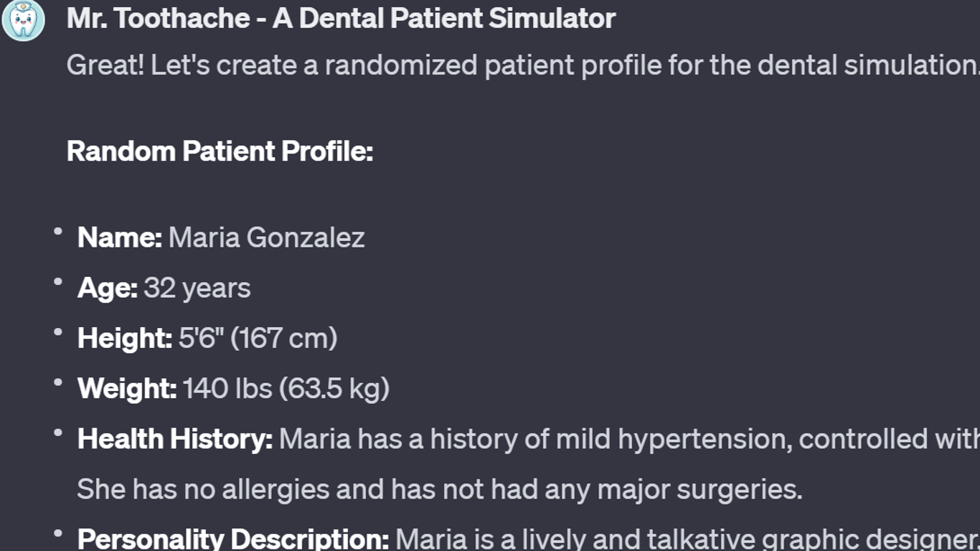The width and height of the screenshot is (980, 551).
Task: Click the bold "Weight:" label
Action: 127,388
